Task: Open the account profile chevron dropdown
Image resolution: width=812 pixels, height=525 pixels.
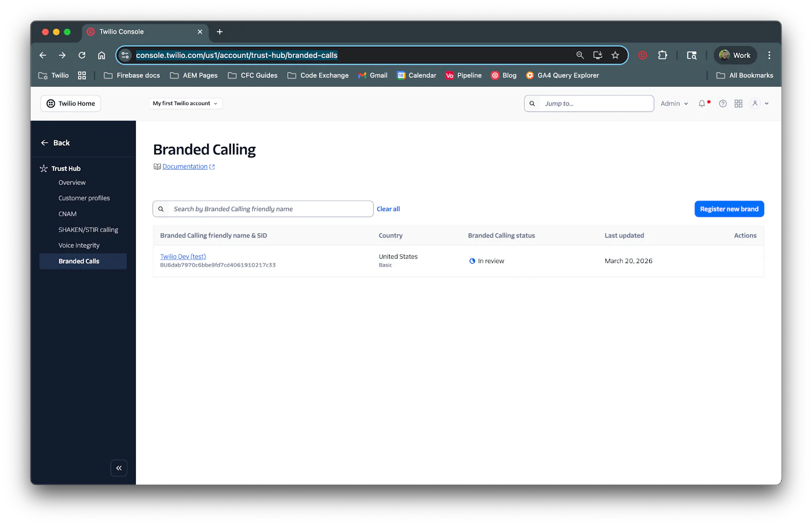Action: pyautogui.click(x=766, y=103)
